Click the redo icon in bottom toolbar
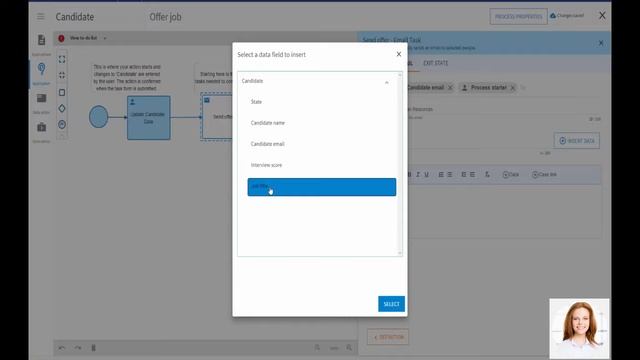Viewport: 640px width, 360px height. click(78, 348)
